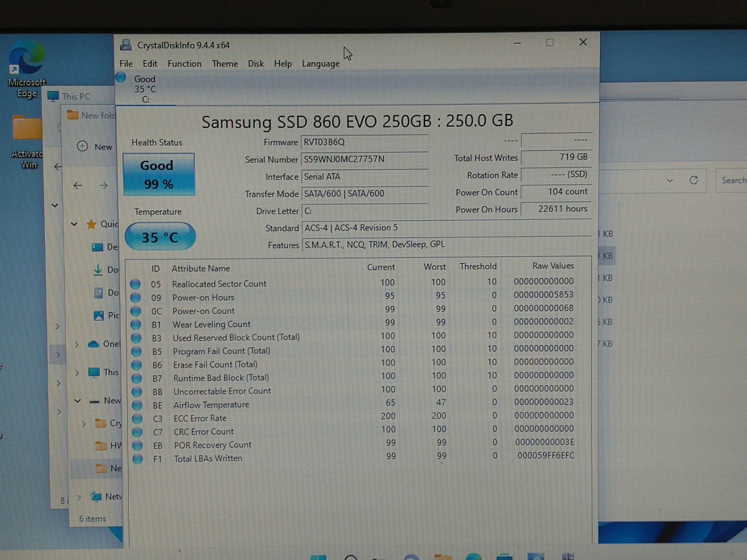Screen dimensions: 747x560
Task: Open Downloads in File Explorer sidebar
Action: 107,270
